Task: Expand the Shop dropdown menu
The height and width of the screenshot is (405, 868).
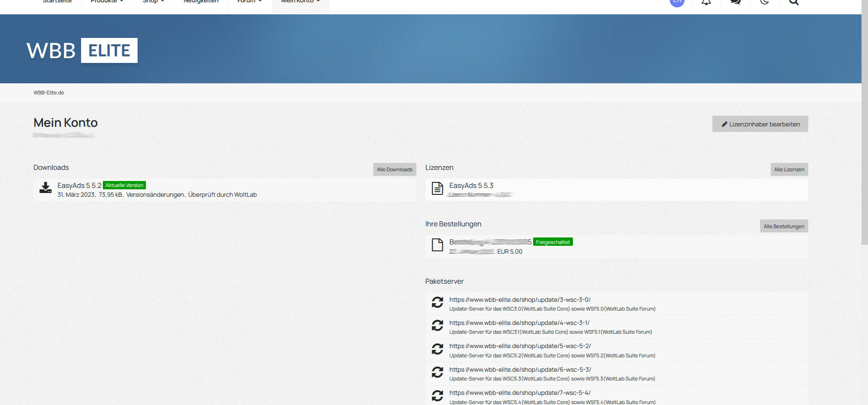Action: [x=153, y=2]
